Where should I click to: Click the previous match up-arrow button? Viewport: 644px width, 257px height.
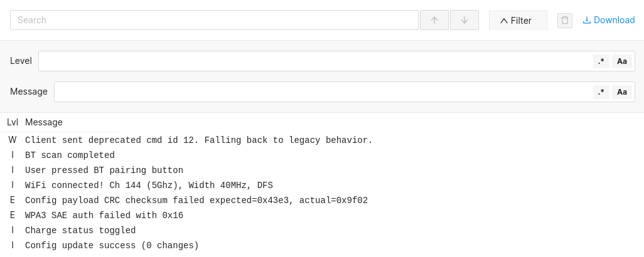click(x=434, y=20)
